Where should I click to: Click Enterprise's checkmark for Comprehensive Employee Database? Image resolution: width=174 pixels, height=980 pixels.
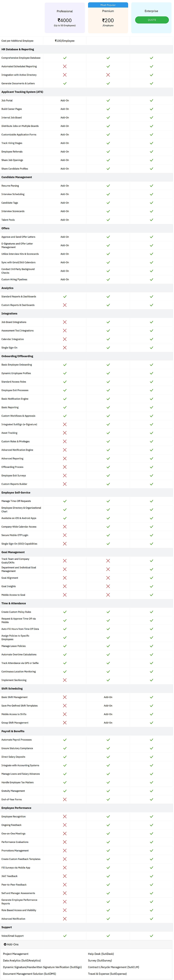[151, 58]
